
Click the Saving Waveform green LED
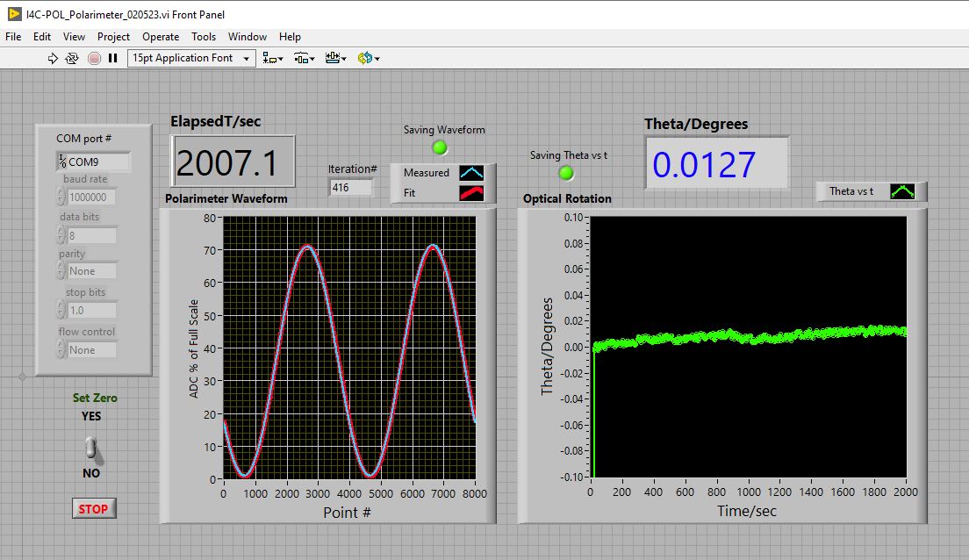tap(440, 147)
